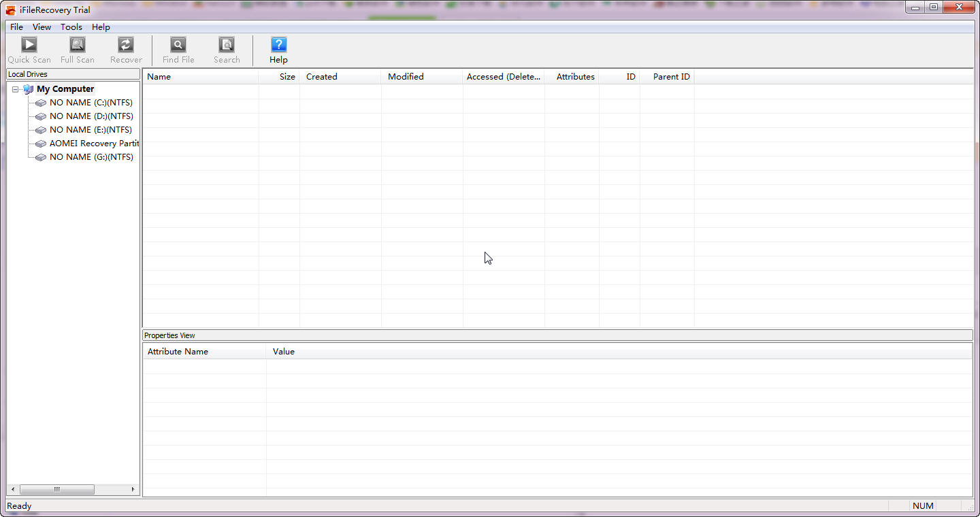Open the File menu

[x=16, y=27]
